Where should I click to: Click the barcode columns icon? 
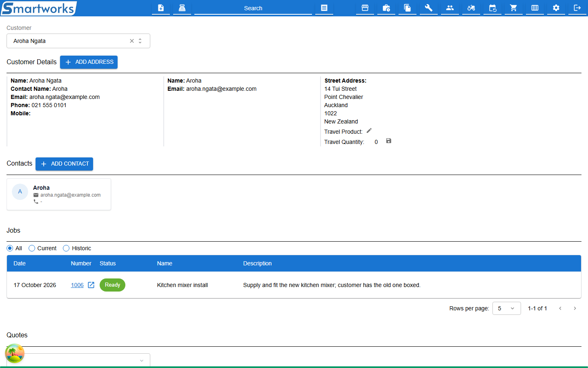pos(535,8)
